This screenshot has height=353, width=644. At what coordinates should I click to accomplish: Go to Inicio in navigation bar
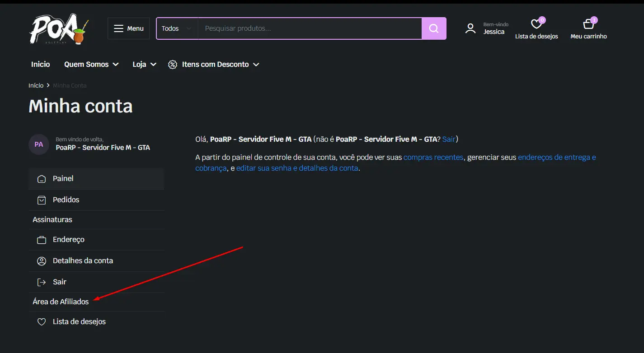[41, 65]
